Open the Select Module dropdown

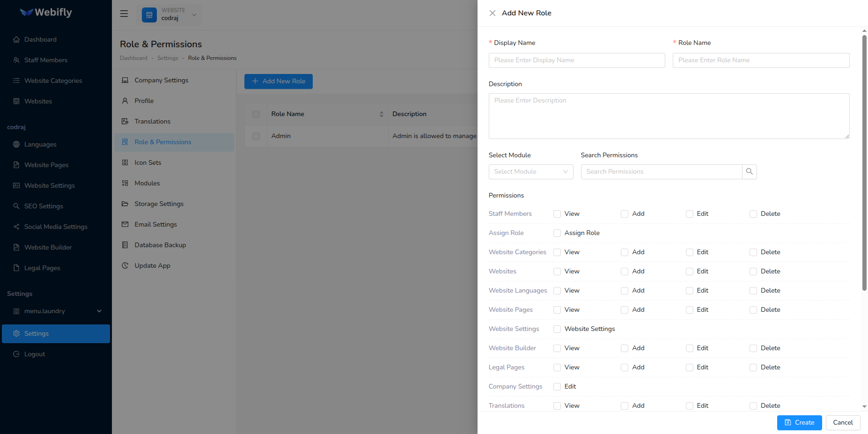pos(530,171)
